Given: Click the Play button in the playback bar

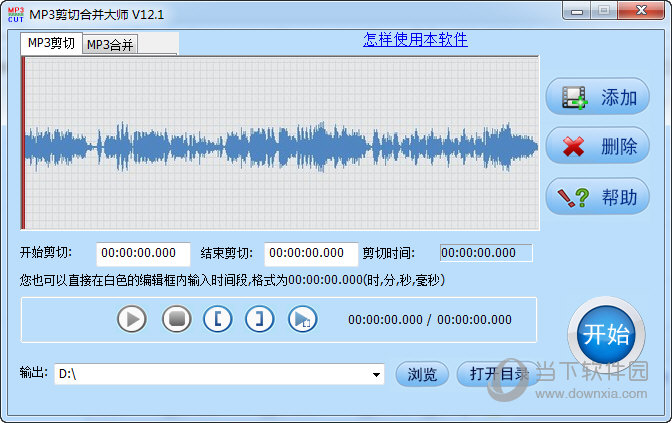Looking at the screenshot, I should [132, 319].
